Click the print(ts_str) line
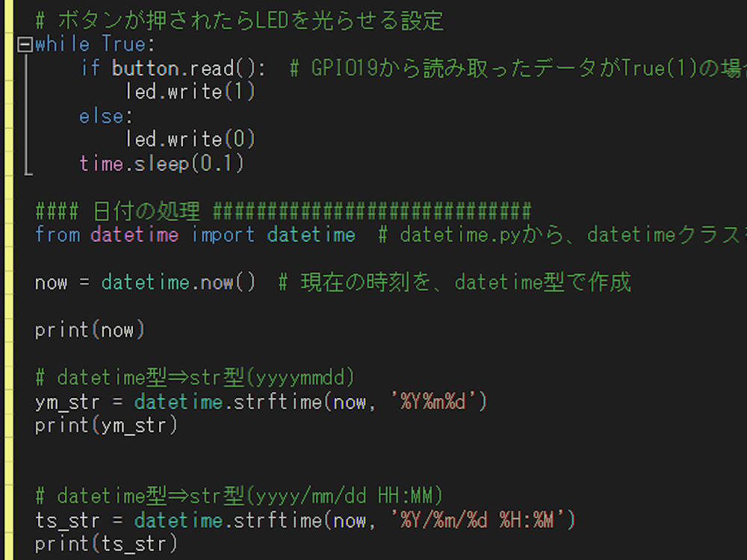The height and width of the screenshot is (560, 747). (x=106, y=544)
